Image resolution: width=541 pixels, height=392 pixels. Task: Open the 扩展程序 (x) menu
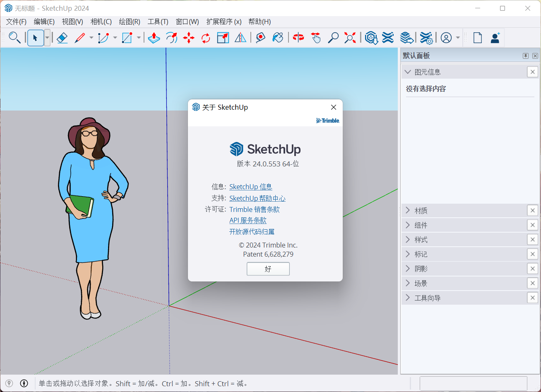tap(224, 22)
